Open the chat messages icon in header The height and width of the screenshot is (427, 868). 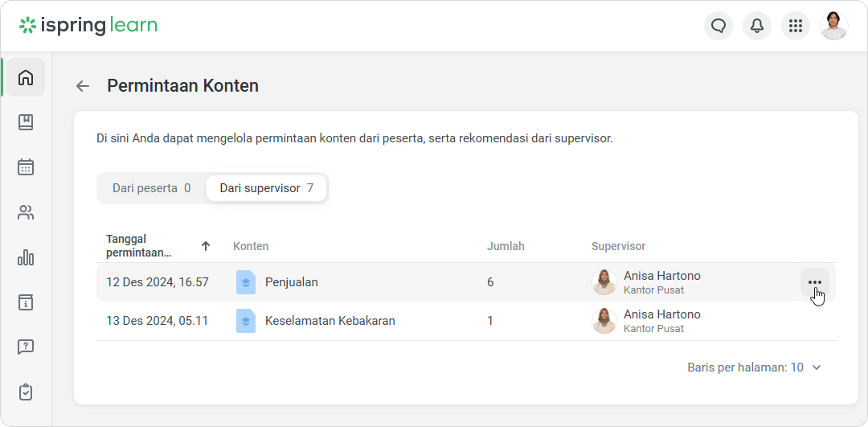click(719, 26)
